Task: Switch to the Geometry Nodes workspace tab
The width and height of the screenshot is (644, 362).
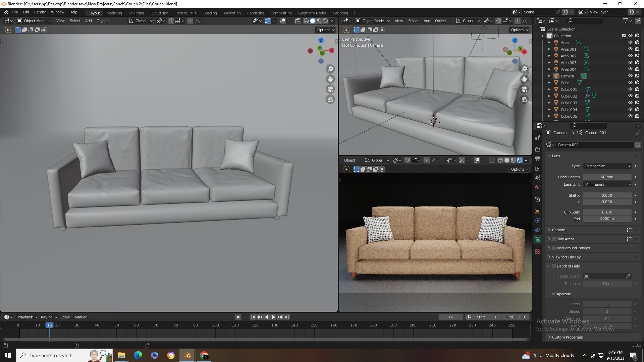Action: tap(312, 13)
